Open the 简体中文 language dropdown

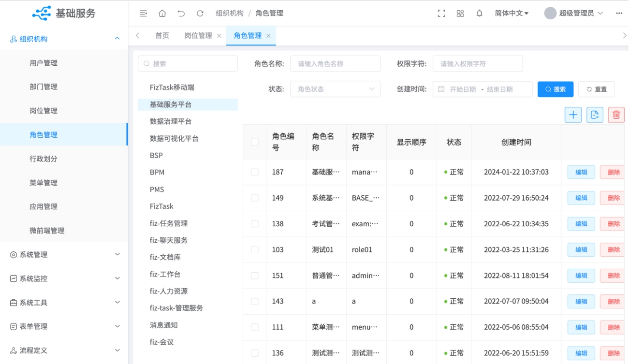tap(512, 14)
